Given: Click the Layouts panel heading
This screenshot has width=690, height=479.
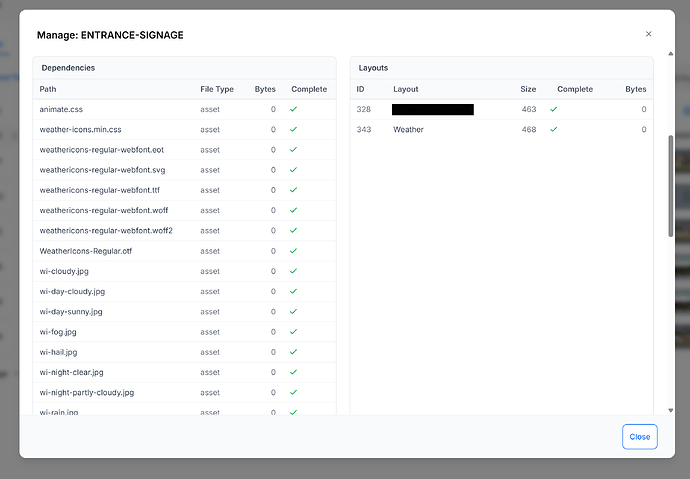Looking at the screenshot, I should [x=373, y=68].
